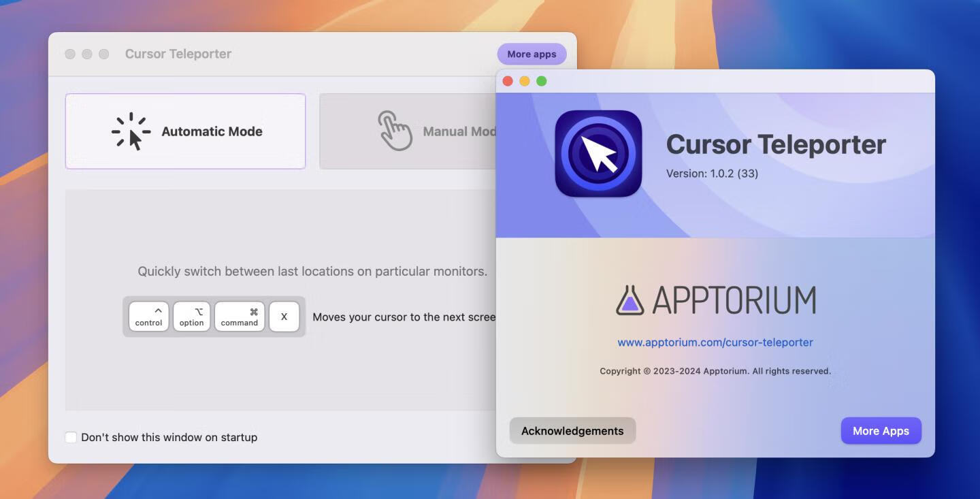This screenshot has height=499, width=980.
Task: Click the tapping hand Manual Mode icon
Action: click(x=395, y=131)
